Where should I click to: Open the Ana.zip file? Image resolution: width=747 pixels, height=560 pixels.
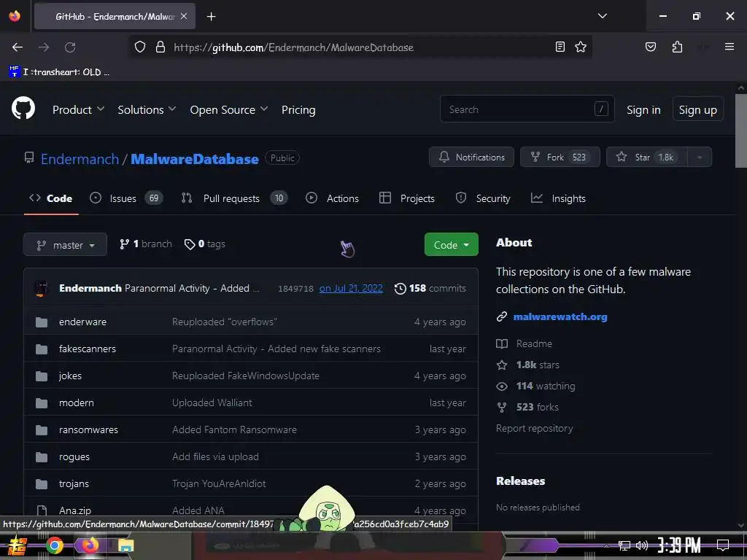(75, 510)
